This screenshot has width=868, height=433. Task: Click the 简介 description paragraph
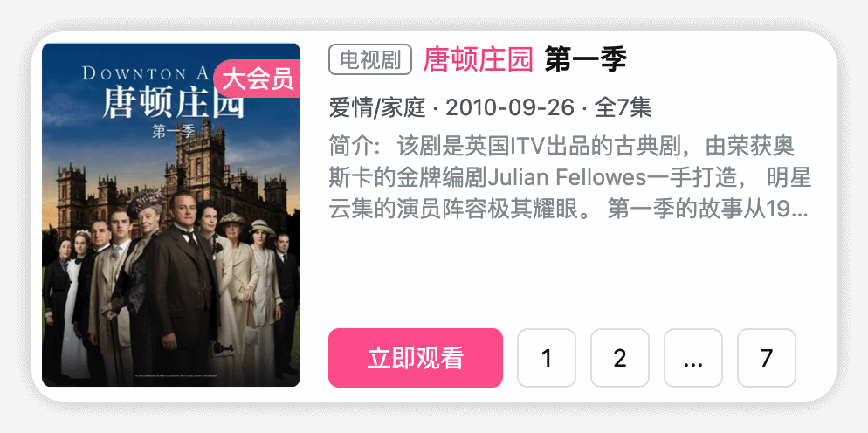(x=570, y=178)
